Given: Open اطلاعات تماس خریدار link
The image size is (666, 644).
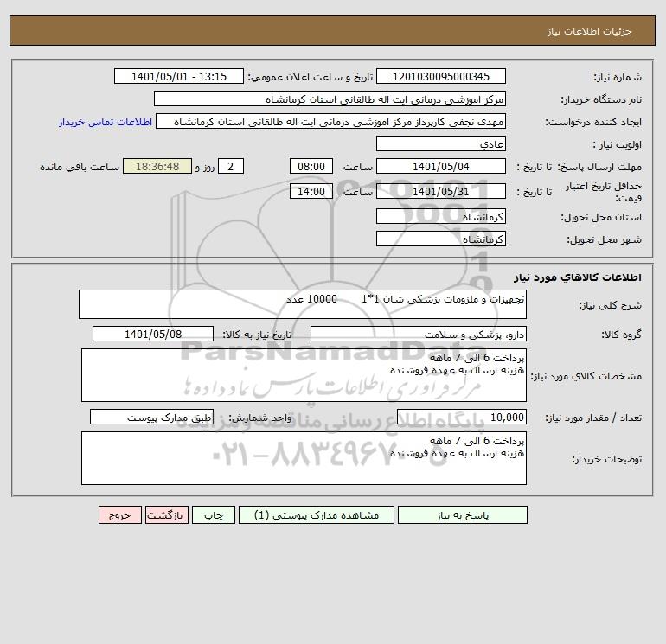Looking at the screenshot, I should click(106, 122).
